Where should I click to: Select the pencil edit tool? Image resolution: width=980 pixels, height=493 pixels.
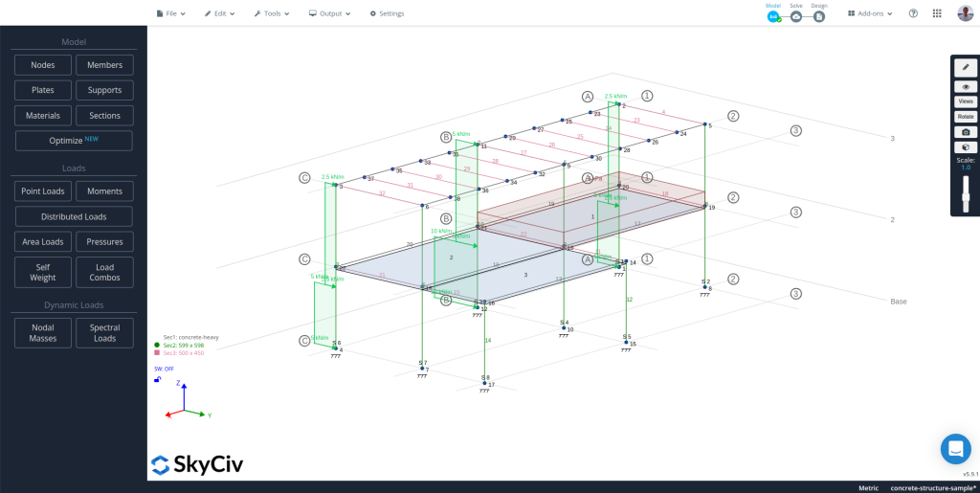coord(966,68)
